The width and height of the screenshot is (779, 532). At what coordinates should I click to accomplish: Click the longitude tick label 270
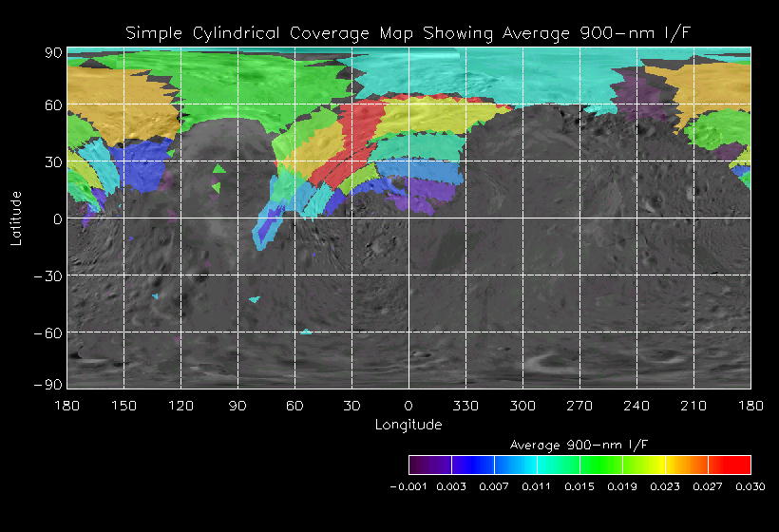tap(579, 406)
